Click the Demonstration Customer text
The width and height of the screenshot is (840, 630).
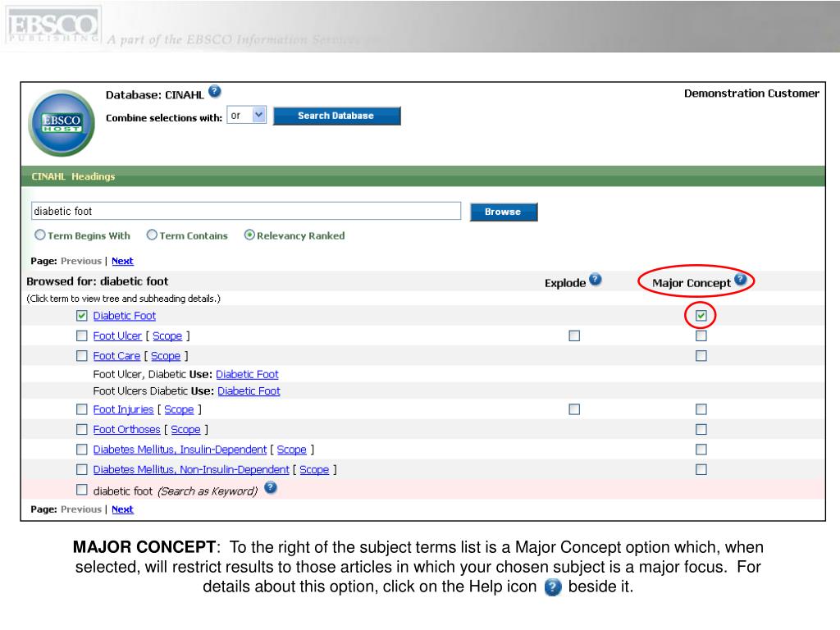click(x=751, y=94)
